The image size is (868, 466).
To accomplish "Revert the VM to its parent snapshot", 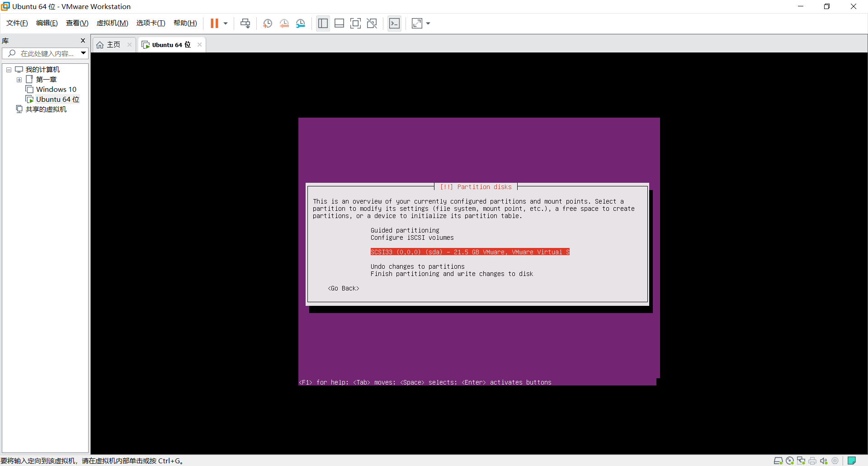I will [x=284, y=24].
